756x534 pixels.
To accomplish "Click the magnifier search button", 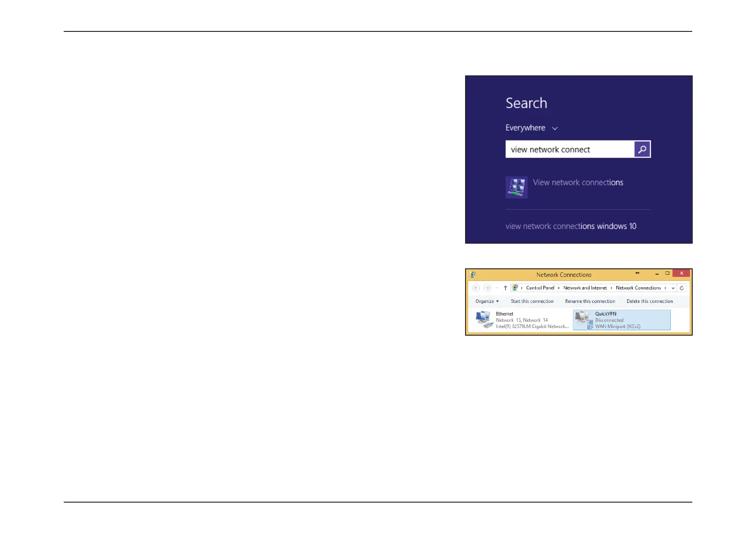I will (x=642, y=149).
